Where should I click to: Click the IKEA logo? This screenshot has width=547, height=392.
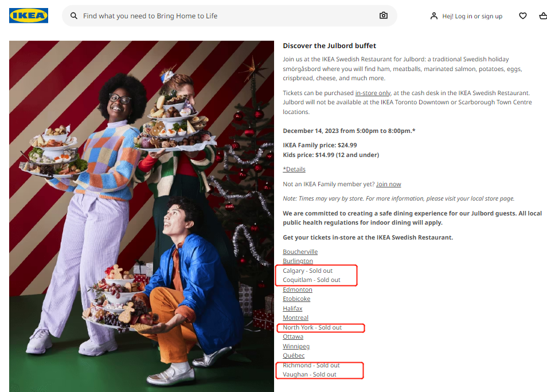(x=29, y=15)
